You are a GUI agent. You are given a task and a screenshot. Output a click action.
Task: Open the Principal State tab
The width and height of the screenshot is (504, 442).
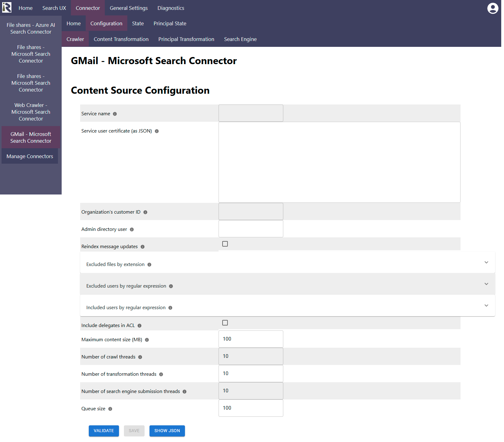(x=170, y=23)
